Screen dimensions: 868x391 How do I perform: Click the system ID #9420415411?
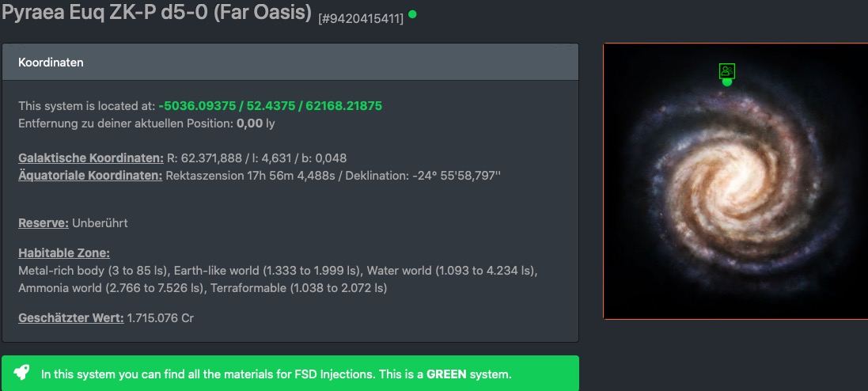pos(360,17)
